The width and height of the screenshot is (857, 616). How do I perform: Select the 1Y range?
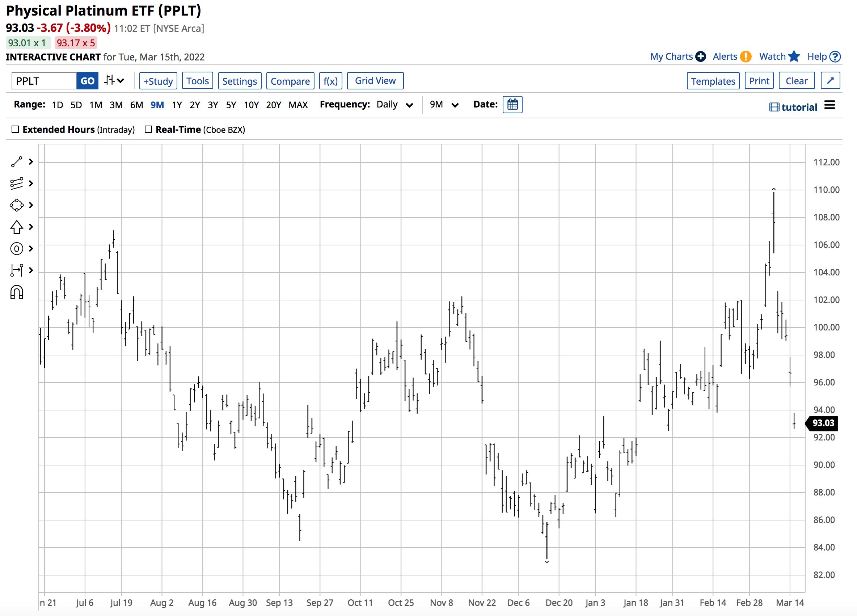click(177, 105)
